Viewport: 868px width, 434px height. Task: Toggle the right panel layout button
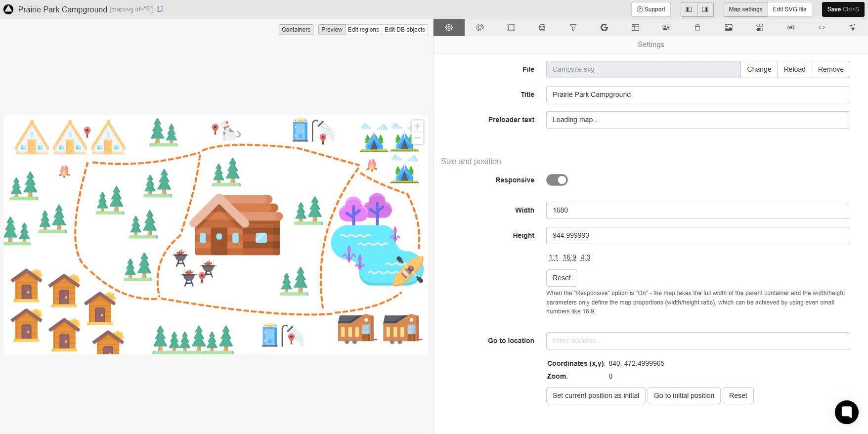click(705, 9)
